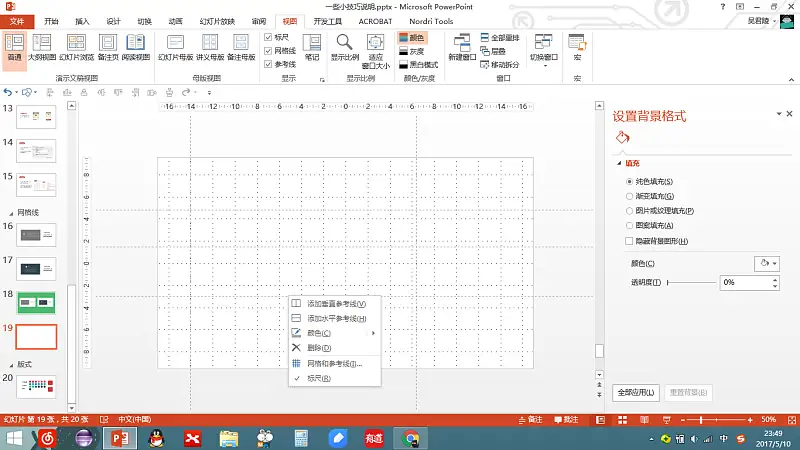Select slide 18 thumbnail
800x450 pixels.
click(36, 303)
